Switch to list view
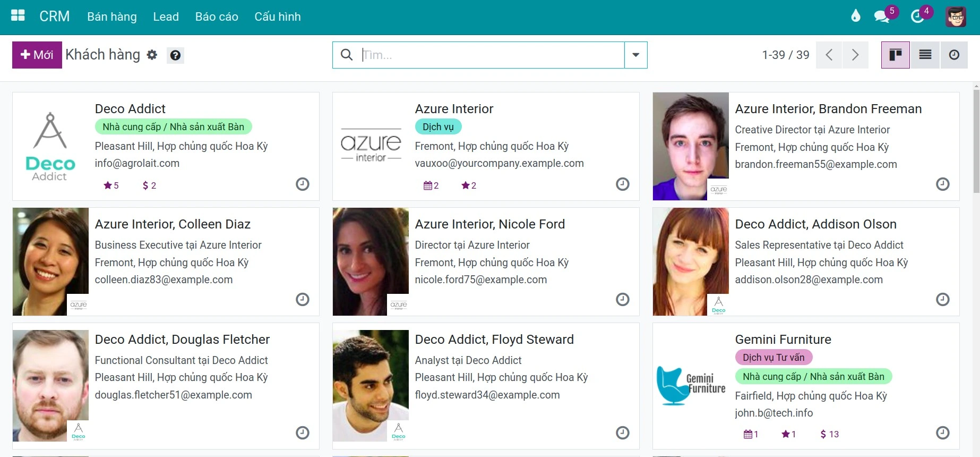980x457 pixels. click(925, 55)
